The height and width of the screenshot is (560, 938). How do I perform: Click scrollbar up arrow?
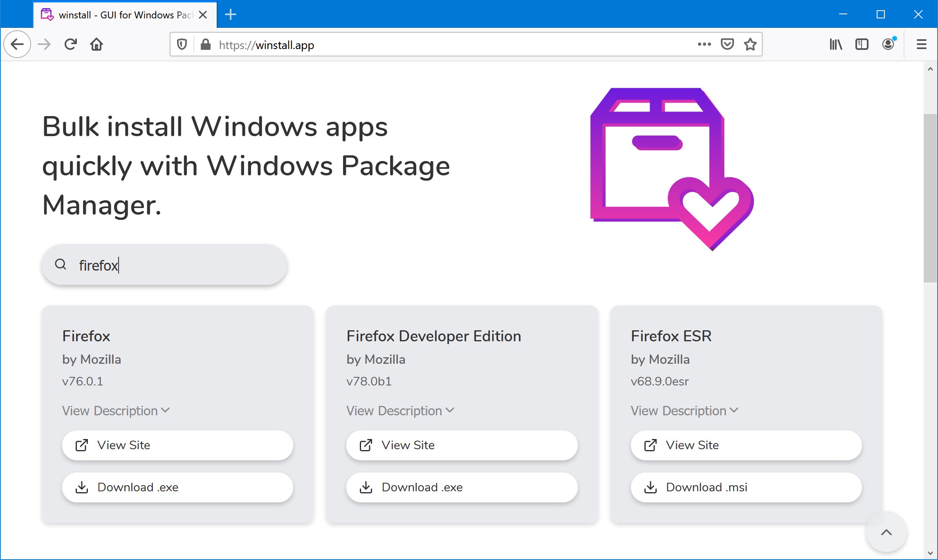pos(930,69)
